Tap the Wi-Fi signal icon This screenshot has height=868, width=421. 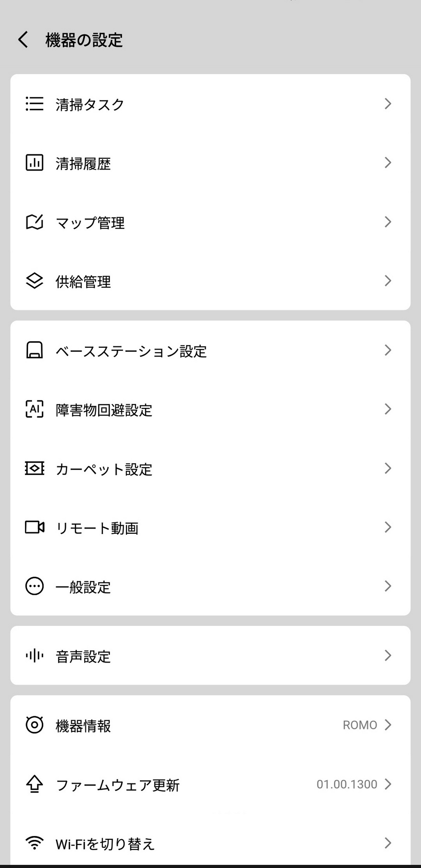pyautogui.click(x=34, y=843)
